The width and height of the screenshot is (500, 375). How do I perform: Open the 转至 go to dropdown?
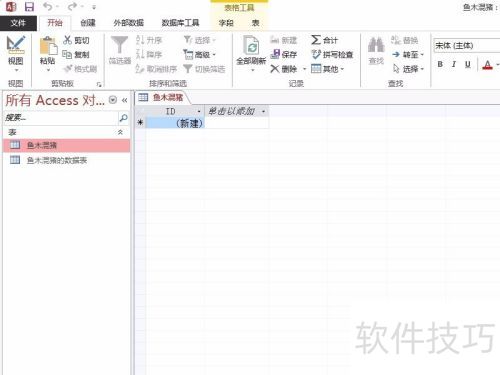408,54
